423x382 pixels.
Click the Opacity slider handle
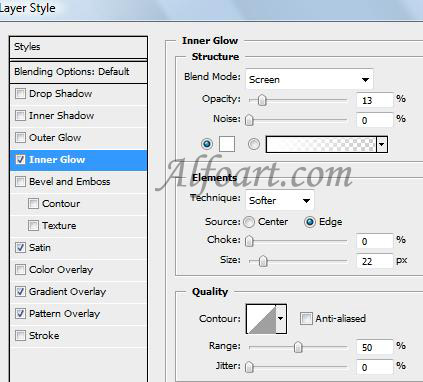click(262, 100)
